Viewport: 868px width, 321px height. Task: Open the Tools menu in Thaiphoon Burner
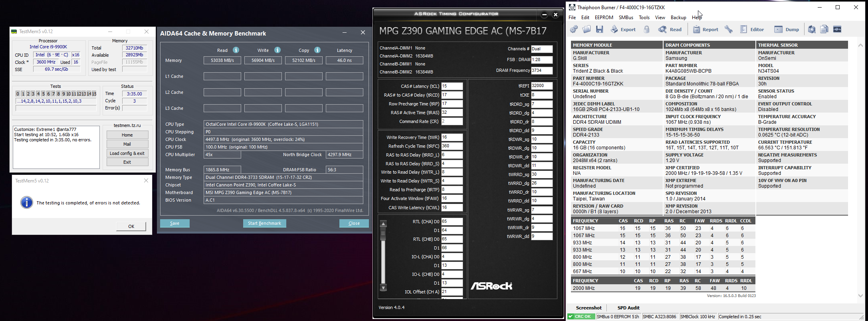[644, 18]
